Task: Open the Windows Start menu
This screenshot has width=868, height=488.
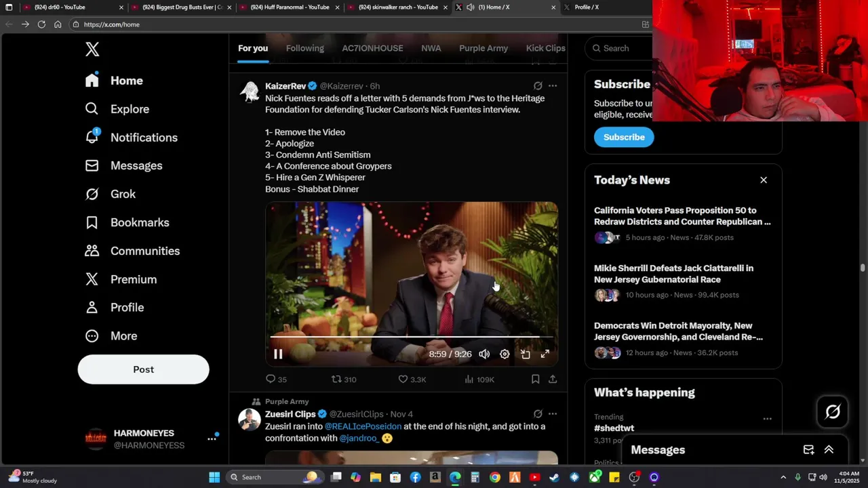Action: click(214, 477)
